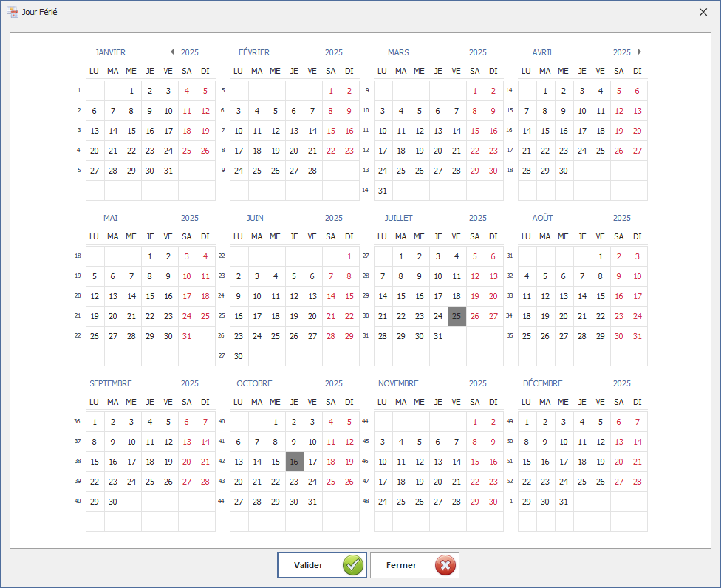Select 1 Janvier in the calendar

131,92
